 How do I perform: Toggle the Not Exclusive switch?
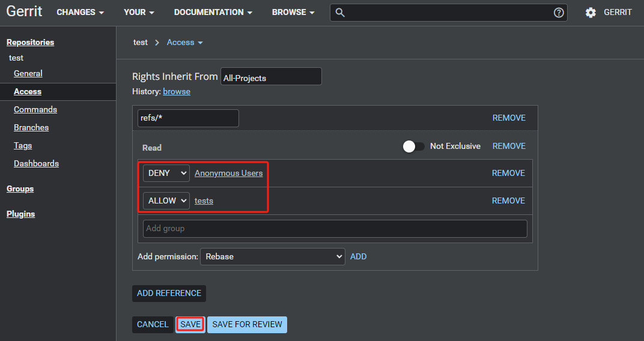coord(413,146)
